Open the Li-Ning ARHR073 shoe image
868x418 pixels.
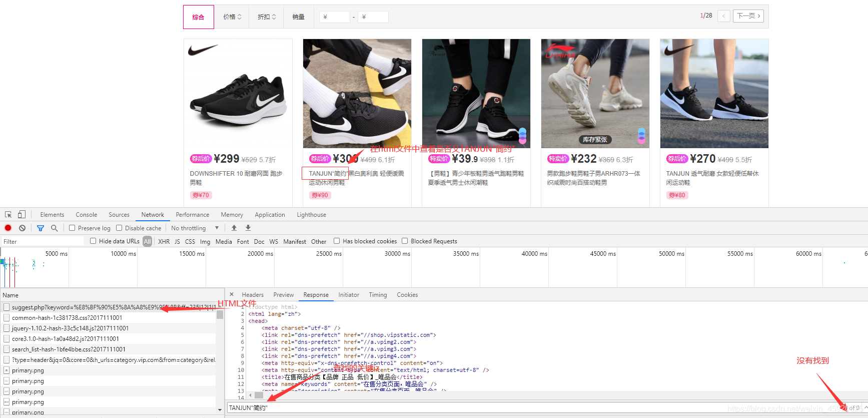[x=595, y=94]
